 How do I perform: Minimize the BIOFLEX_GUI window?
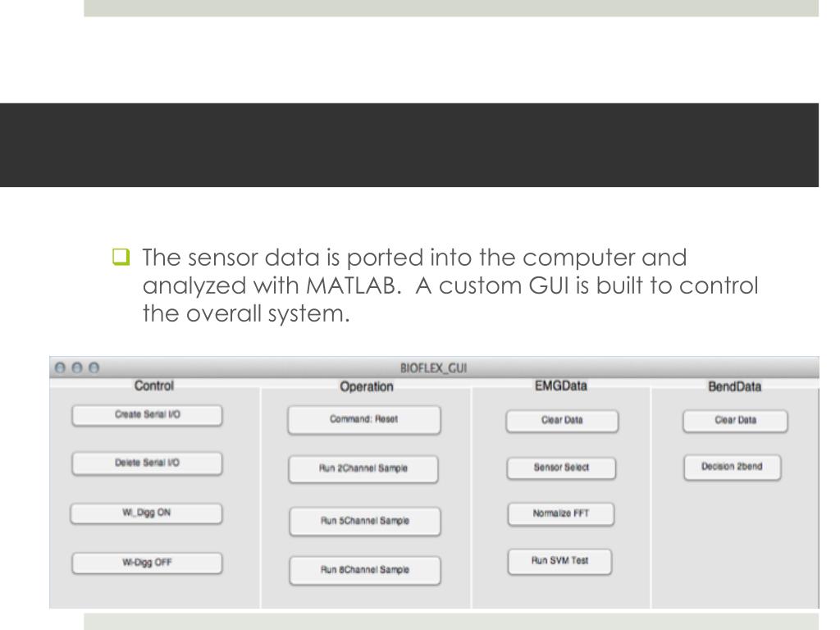pyautogui.click(x=77, y=367)
